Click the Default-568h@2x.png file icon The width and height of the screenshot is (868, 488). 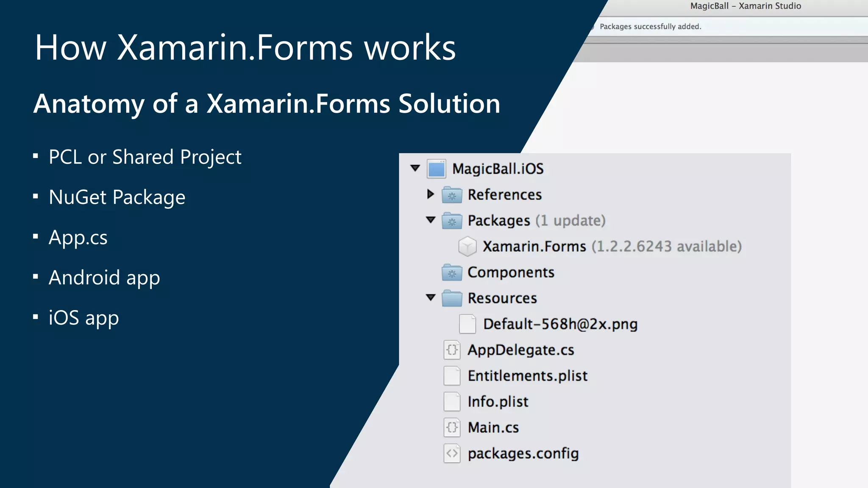pos(467,324)
